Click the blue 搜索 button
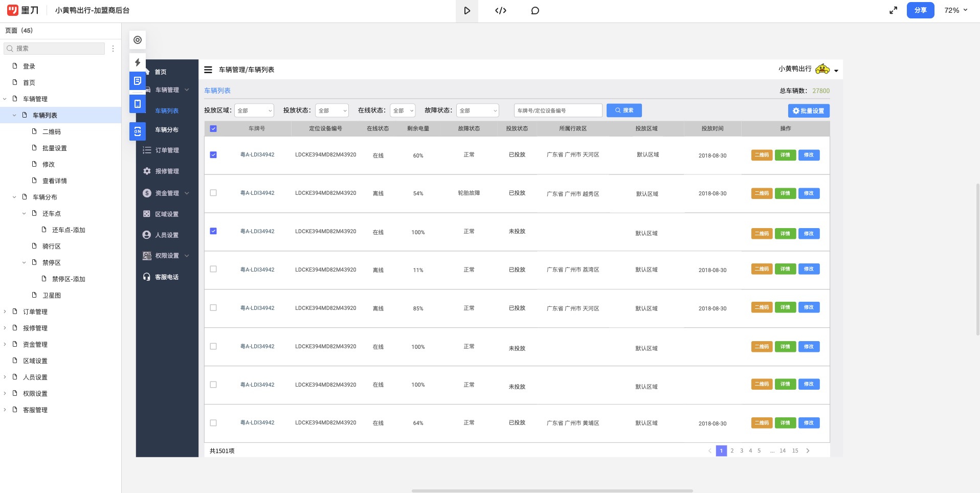Viewport: 980px width, 493px height. click(x=624, y=110)
